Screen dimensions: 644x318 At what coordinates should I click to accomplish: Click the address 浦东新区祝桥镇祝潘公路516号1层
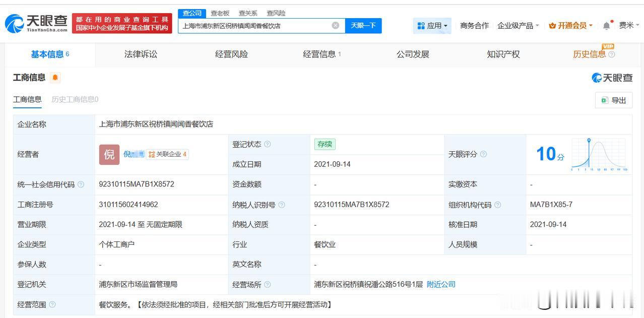[x=368, y=285]
